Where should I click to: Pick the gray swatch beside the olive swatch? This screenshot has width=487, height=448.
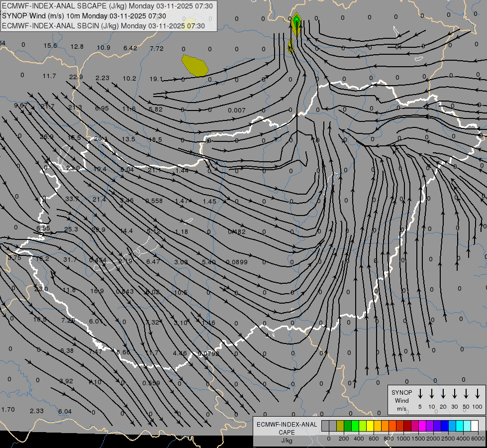click(333, 426)
